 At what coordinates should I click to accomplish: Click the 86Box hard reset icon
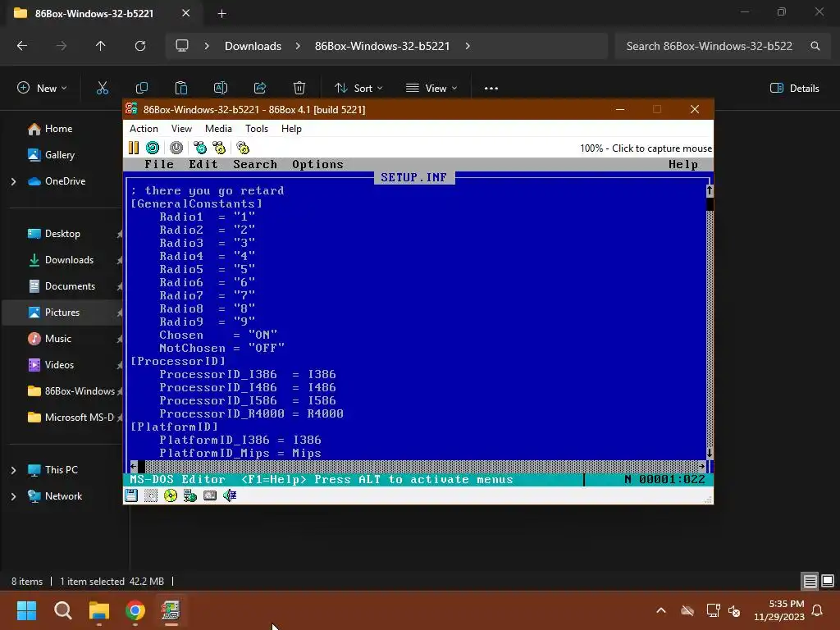[x=153, y=148]
